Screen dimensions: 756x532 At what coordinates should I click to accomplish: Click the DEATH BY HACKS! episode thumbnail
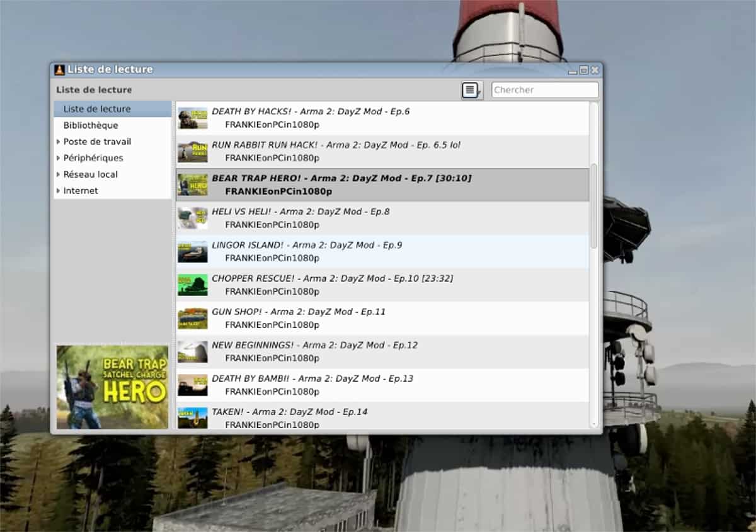(x=192, y=117)
